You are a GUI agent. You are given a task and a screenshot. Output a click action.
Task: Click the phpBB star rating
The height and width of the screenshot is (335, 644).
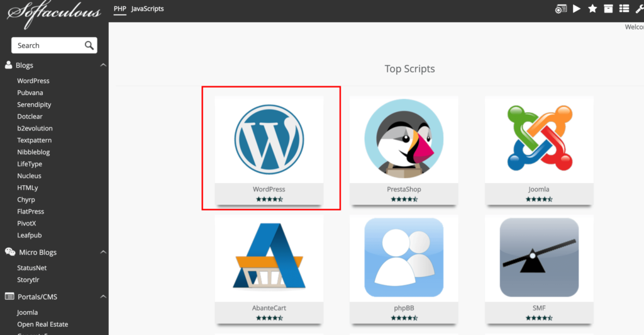(404, 318)
